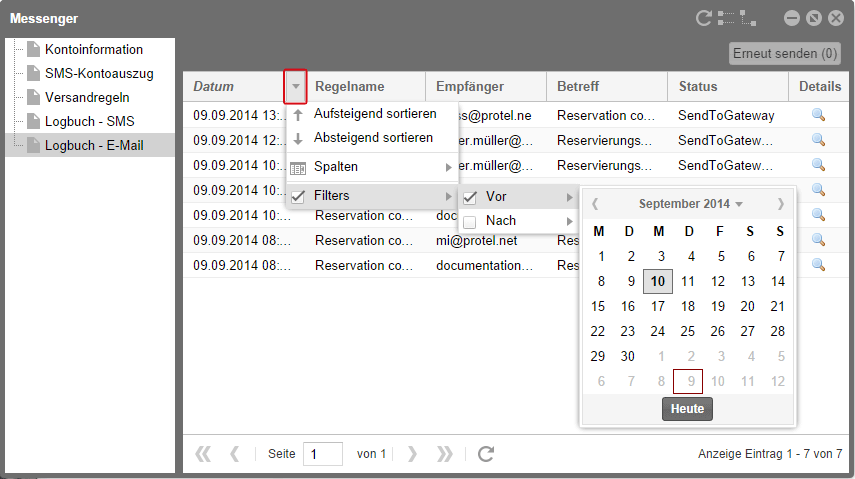The width and height of the screenshot is (855, 479).
Task: Click the reload icon in the paging toolbar
Action: 486,454
